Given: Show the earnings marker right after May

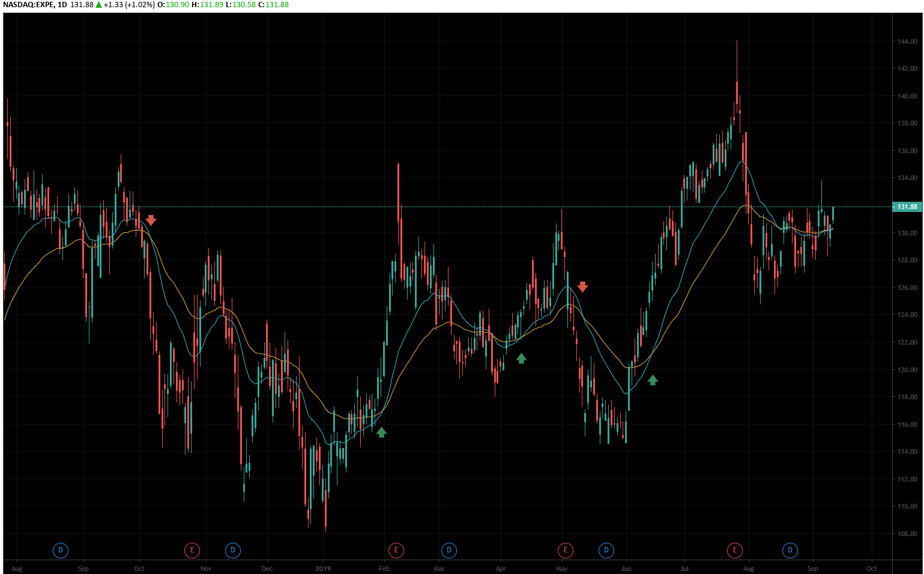Looking at the screenshot, I should coord(565,550).
